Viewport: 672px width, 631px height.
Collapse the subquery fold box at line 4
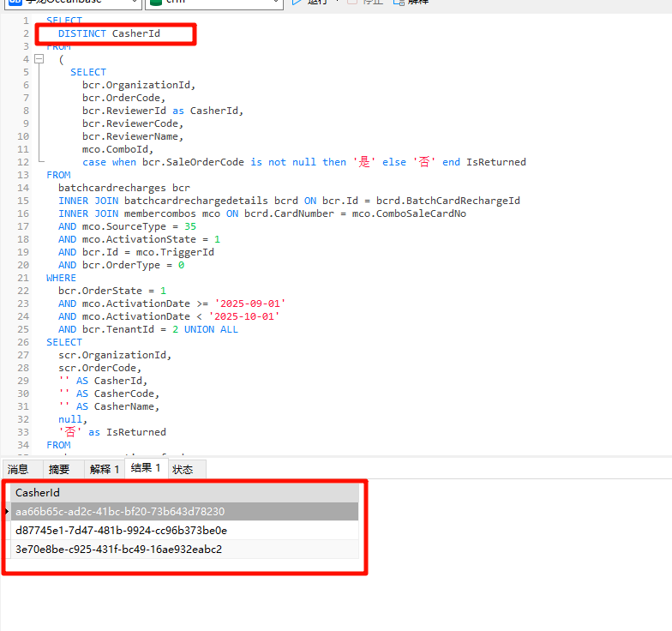coord(39,59)
